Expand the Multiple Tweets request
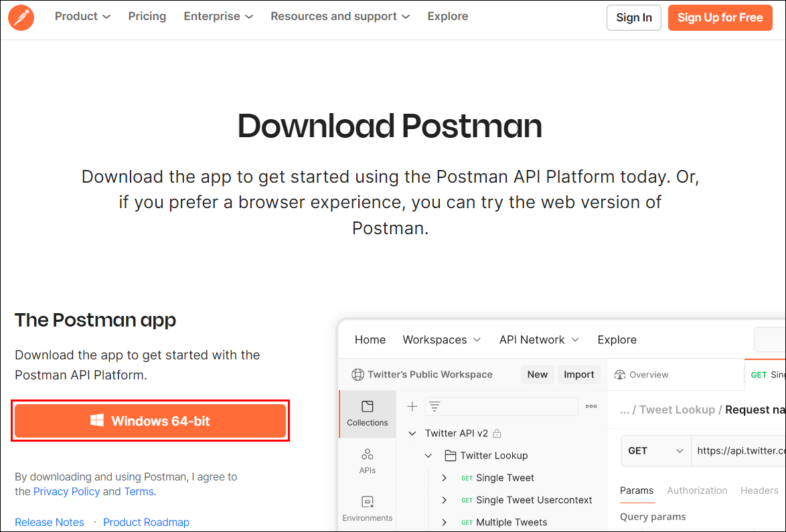 (x=444, y=522)
